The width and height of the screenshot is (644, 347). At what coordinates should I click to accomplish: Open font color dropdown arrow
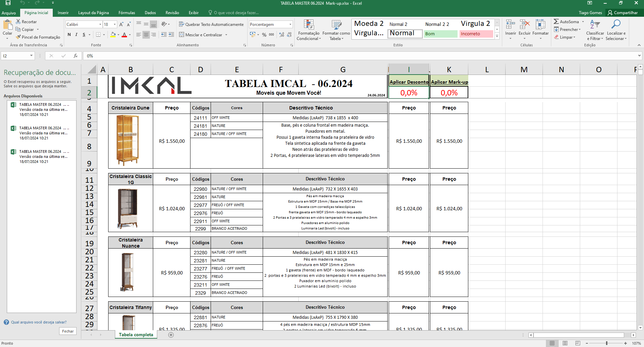coord(130,35)
